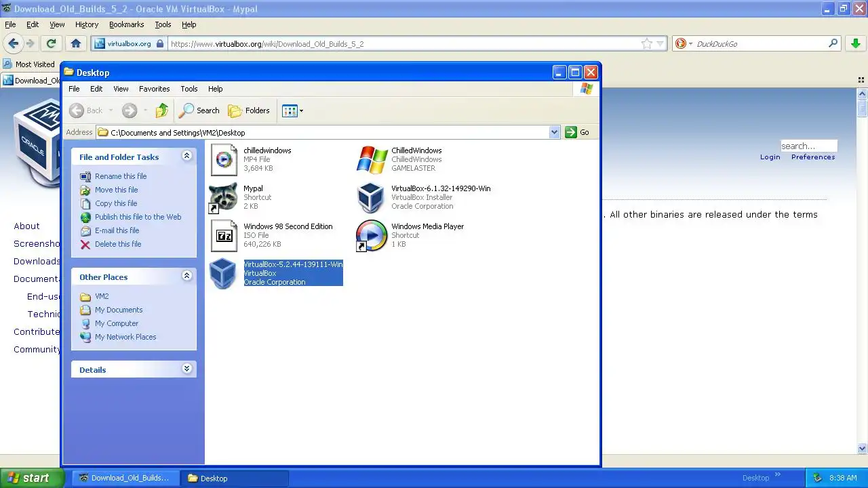Switch to Download_Old_Builds taskbar button
Image resolution: width=868 pixels, height=488 pixels.
pyautogui.click(x=125, y=478)
